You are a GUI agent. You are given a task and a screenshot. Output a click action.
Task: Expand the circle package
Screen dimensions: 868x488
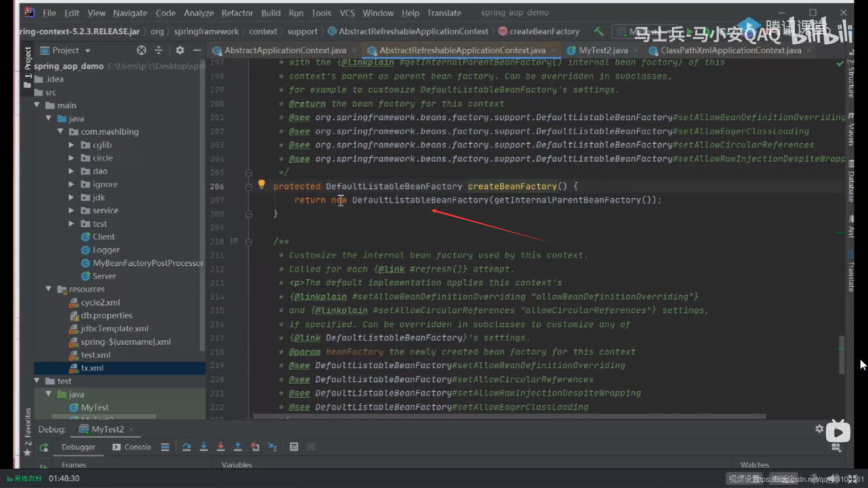[71, 158]
